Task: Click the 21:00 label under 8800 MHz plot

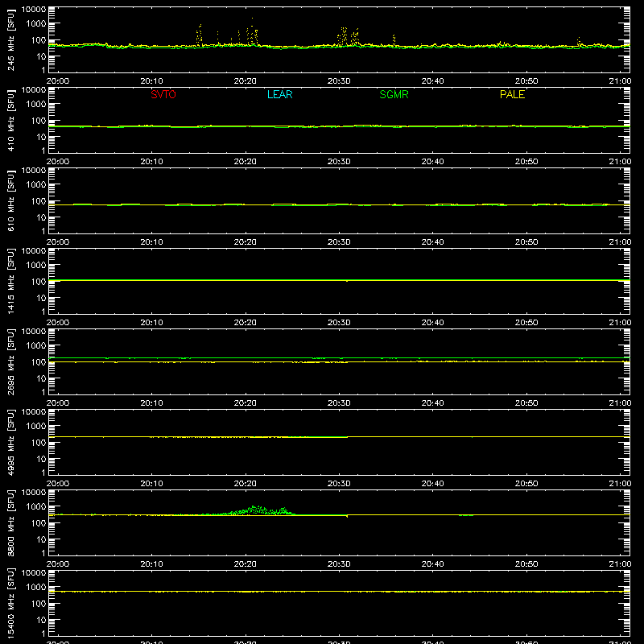Action: (x=620, y=564)
